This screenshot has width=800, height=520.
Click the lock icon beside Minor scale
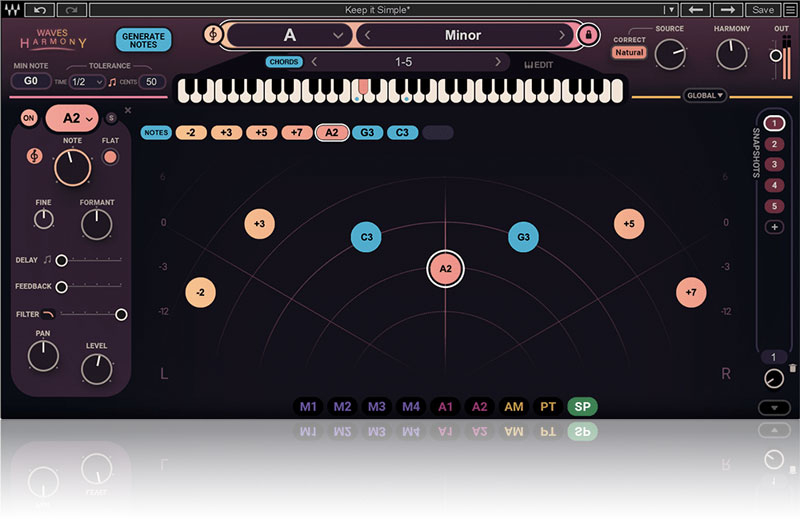pos(588,35)
